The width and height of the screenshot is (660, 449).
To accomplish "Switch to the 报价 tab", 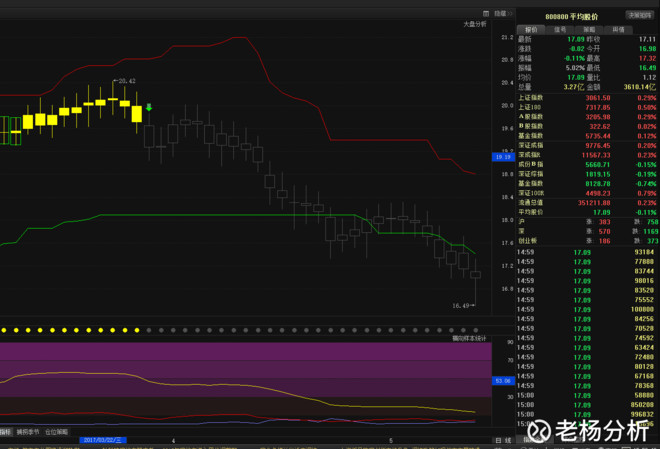I will (531, 29).
